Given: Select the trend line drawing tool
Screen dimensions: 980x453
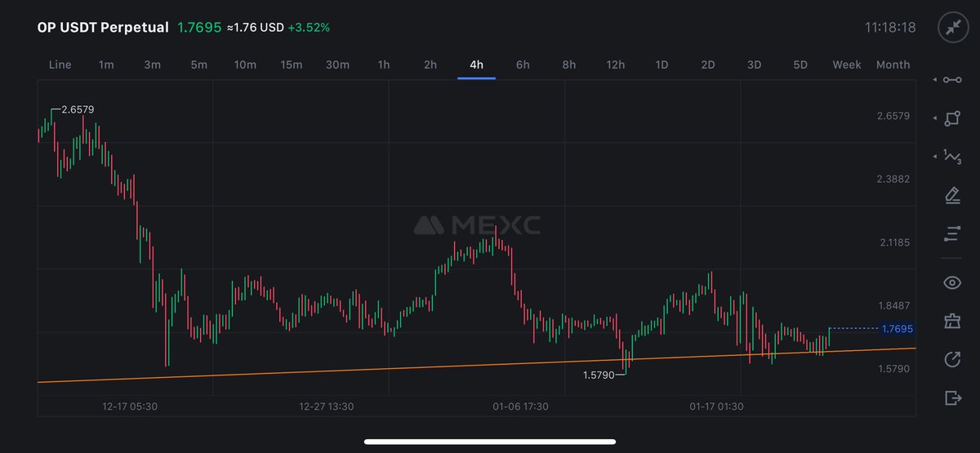Looking at the screenshot, I should 952,79.
